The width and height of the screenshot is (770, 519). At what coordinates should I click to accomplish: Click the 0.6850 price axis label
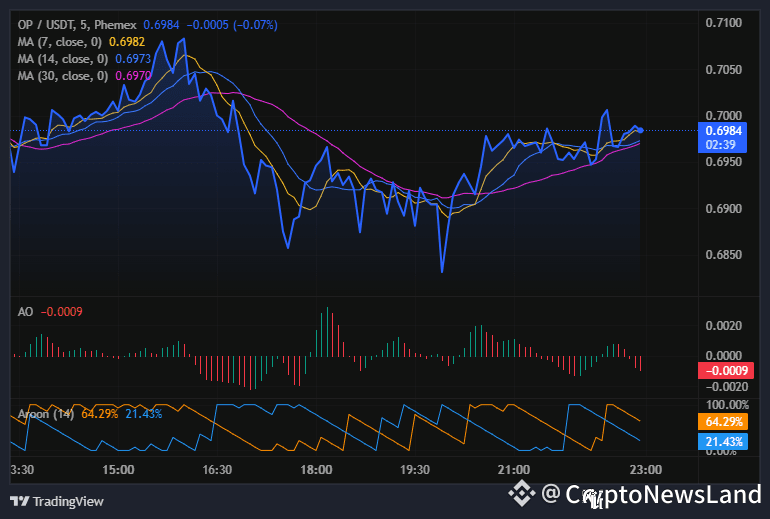click(723, 255)
